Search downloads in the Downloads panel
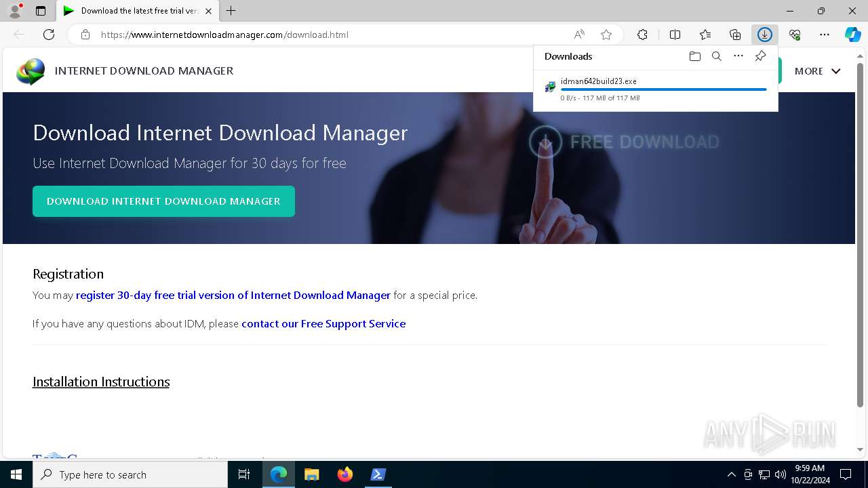This screenshot has height=488, width=868. [x=716, y=56]
